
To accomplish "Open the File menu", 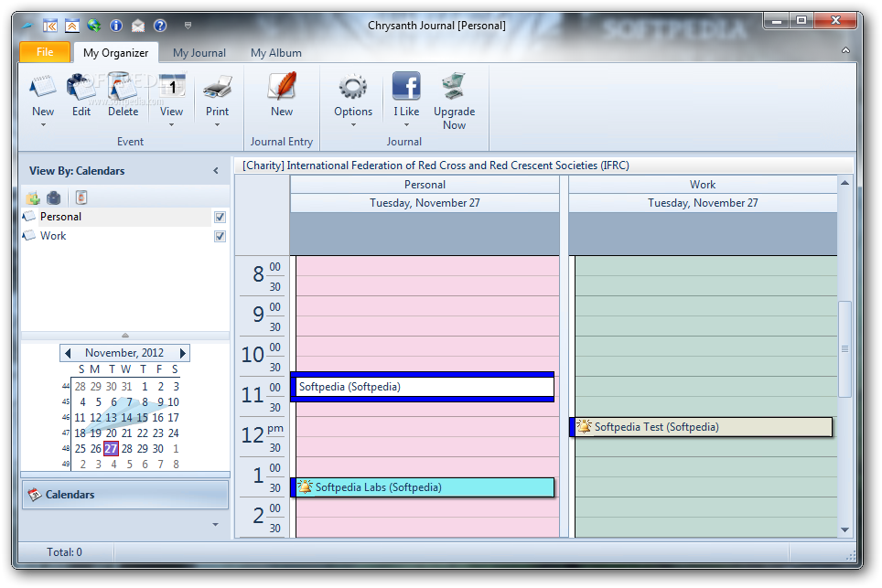I will 45,52.
